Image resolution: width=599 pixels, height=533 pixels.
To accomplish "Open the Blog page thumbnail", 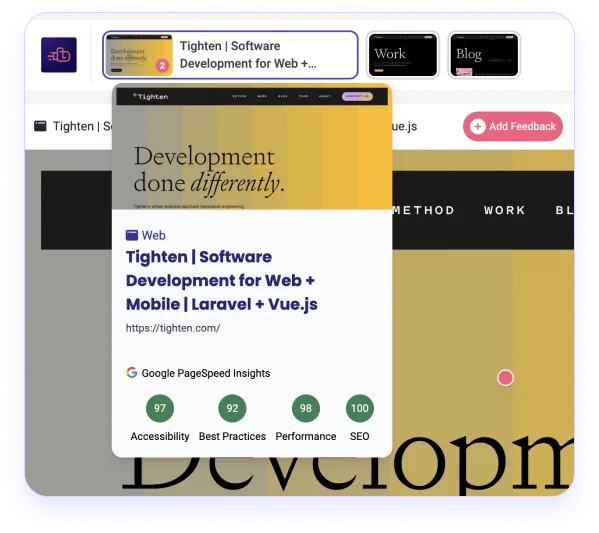I will tap(484, 55).
